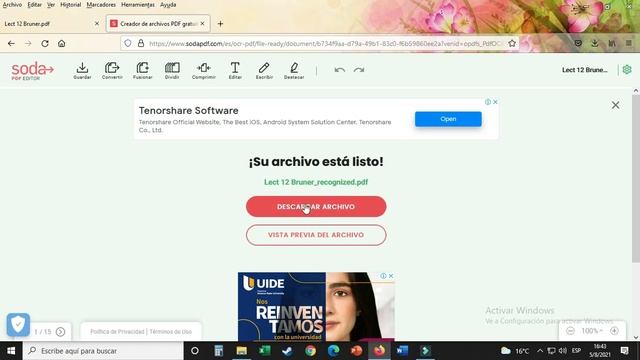
Task: Go to browser home page
Action: coord(62,43)
